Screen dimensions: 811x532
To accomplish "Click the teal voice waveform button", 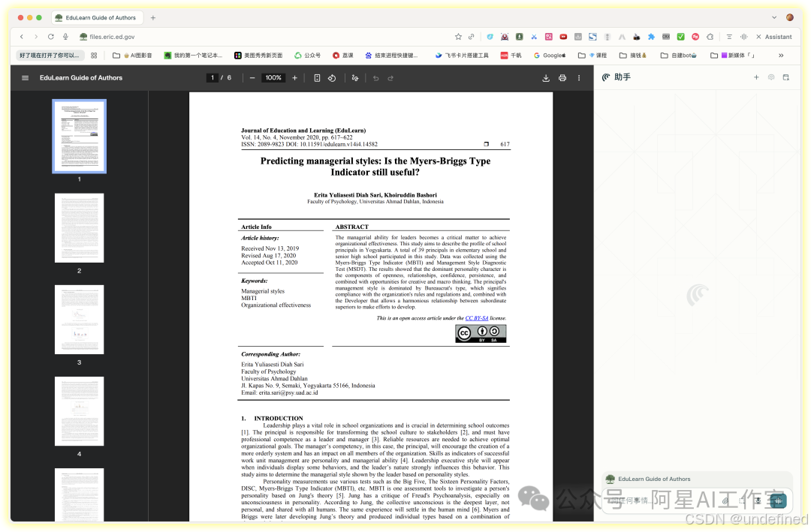I will coord(777,500).
